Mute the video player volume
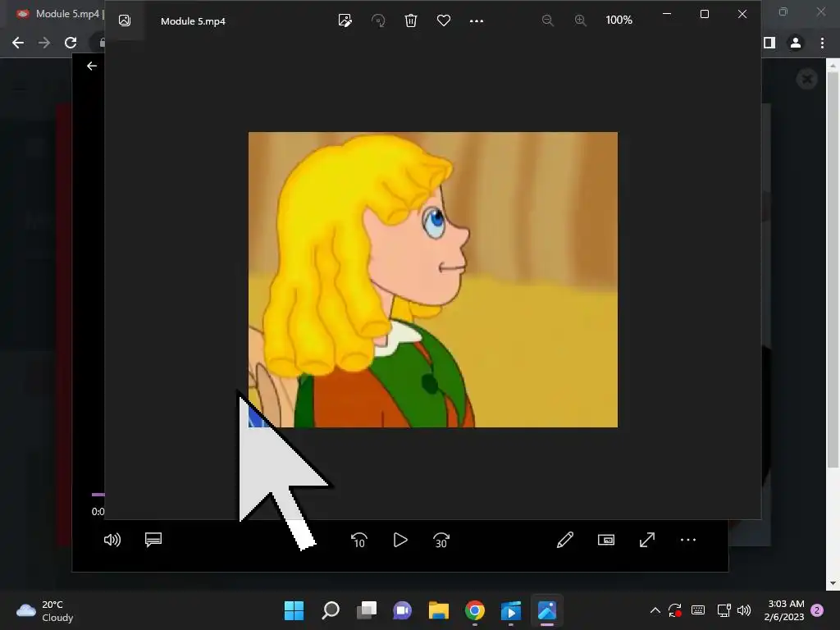 pyautogui.click(x=112, y=540)
